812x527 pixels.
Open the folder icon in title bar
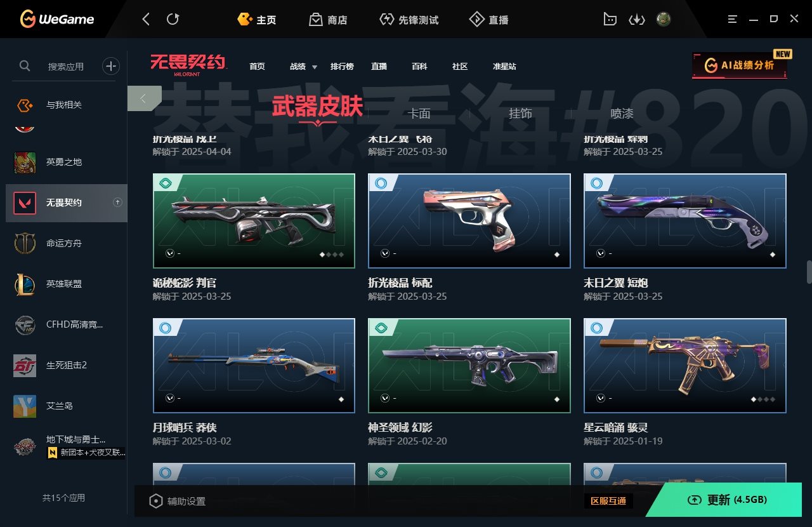[x=610, y=20]
